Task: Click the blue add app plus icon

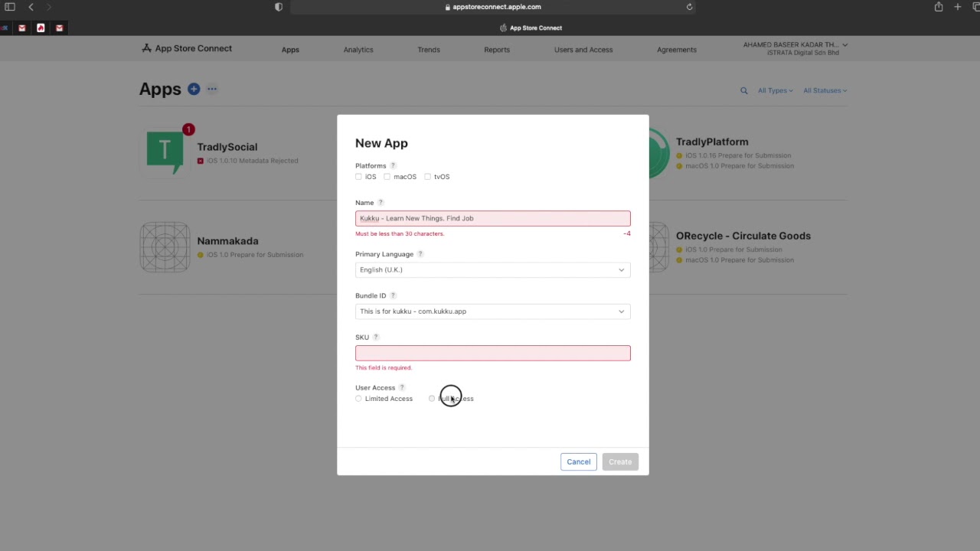Action: 194,89
